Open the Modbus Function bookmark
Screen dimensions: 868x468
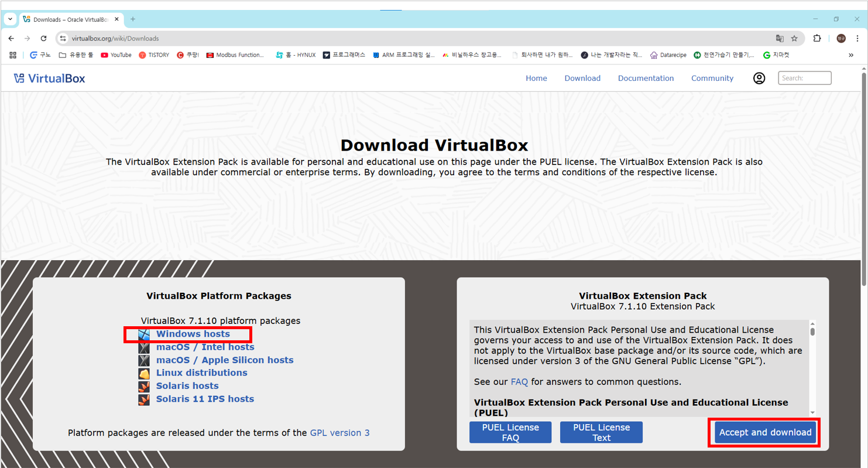click(x=235, y=55)
